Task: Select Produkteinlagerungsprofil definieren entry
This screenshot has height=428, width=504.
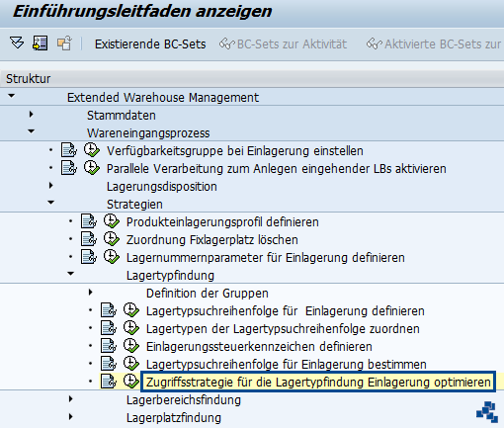Action: pos(222,222)
